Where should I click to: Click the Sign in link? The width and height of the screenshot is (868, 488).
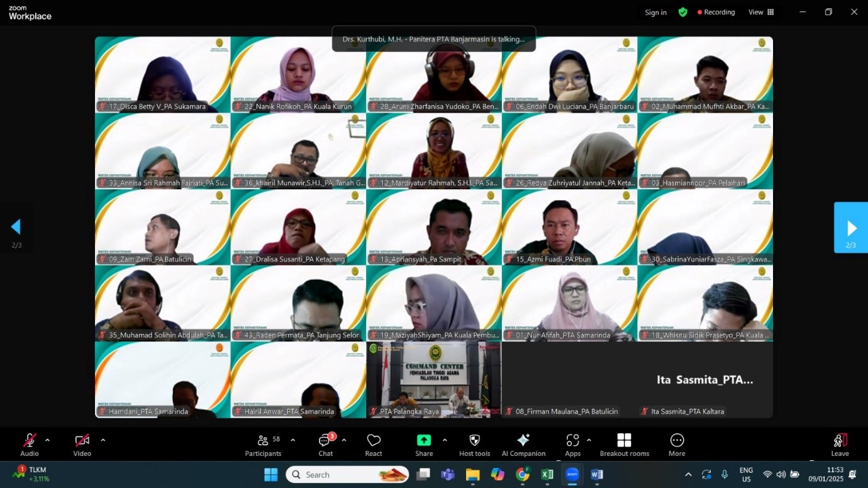pyautogui.click(x=655, y=13)
